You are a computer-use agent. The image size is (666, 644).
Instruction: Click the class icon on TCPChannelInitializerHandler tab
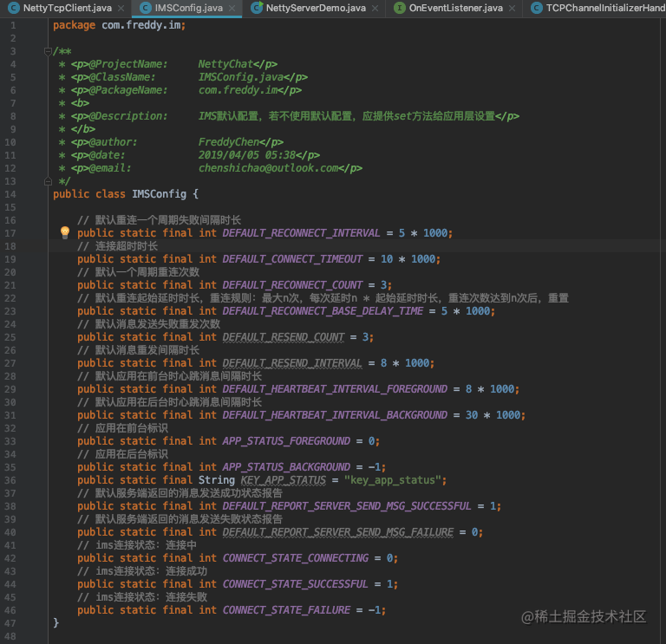tap(537, 8)
